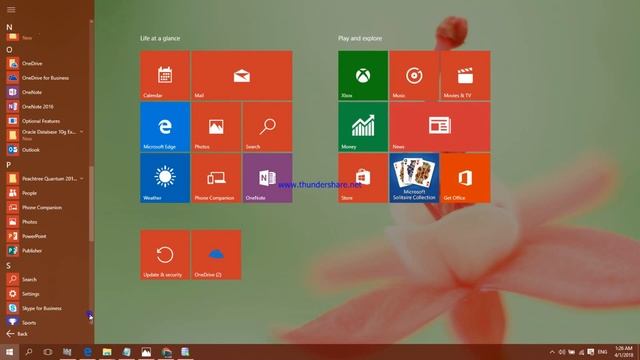Image resolution: width=640 pixels, height=360 pixels.
Task: Open the Money tile
Action: click(363, 127)
